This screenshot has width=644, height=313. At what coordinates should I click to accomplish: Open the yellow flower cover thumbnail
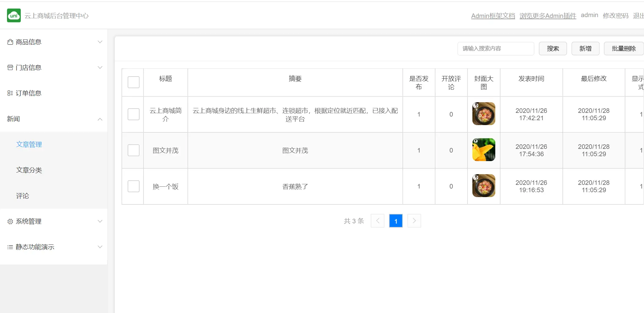tap(484, 150)
